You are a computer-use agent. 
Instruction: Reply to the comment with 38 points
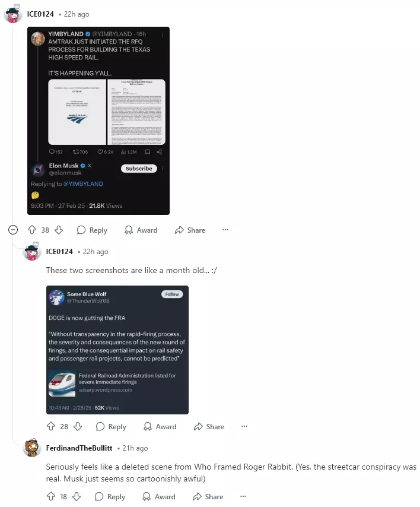click(92, 230)
